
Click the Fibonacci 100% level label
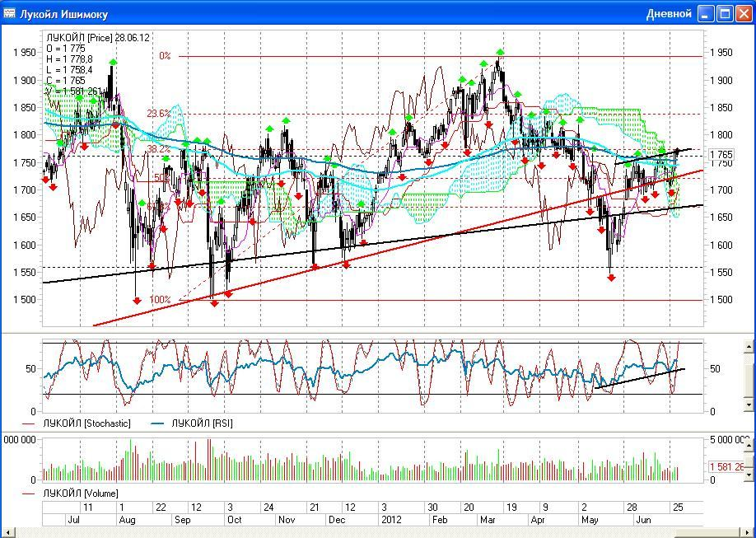(x=160, y=299)
